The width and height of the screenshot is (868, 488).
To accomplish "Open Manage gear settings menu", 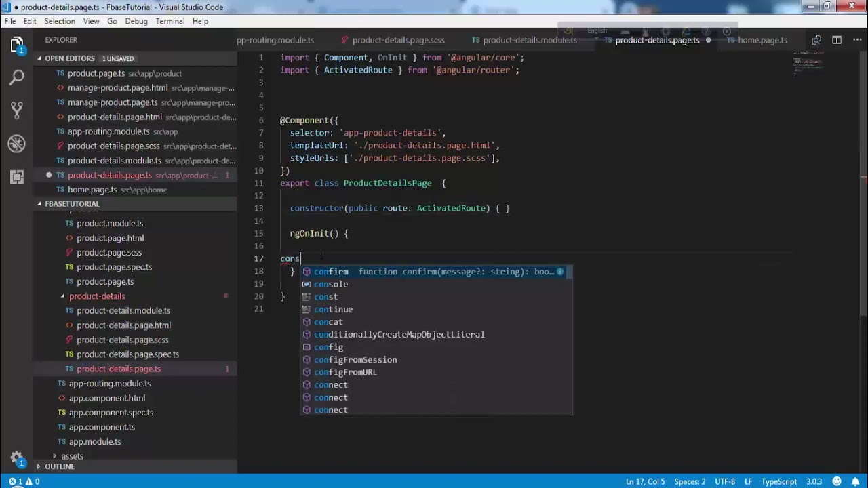I will (17, 457).
